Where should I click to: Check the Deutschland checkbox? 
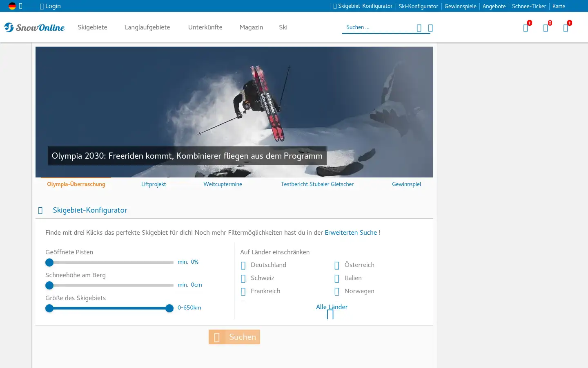(243, 265)
